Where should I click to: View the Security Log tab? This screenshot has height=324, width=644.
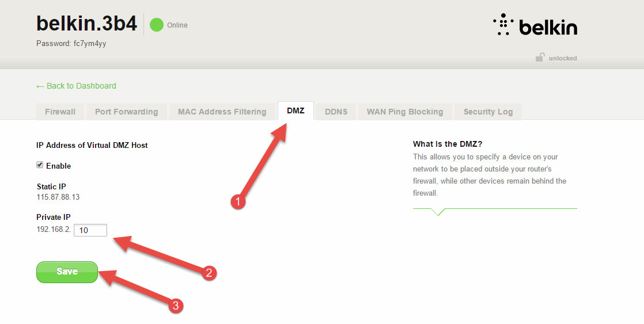click(488, 112)
